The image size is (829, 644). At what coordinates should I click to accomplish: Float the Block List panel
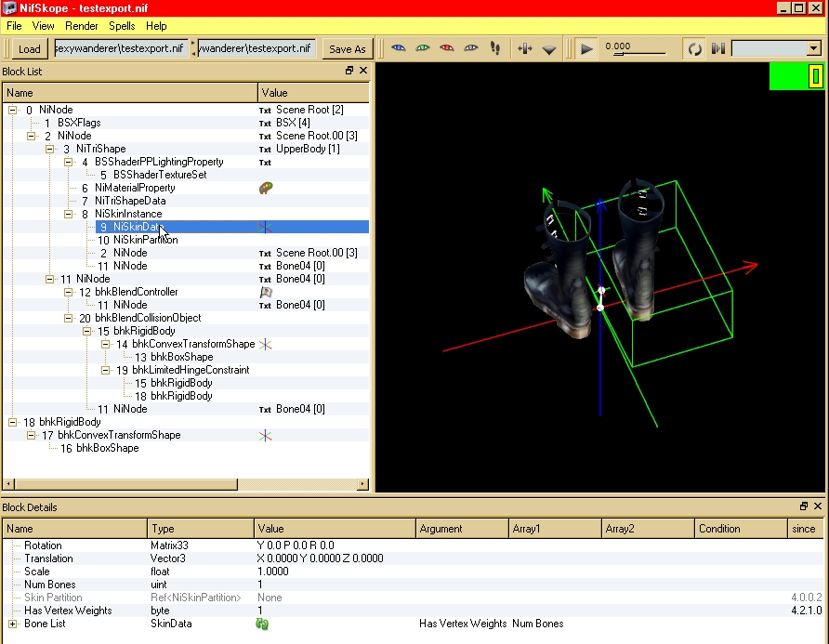click(349, 71)
